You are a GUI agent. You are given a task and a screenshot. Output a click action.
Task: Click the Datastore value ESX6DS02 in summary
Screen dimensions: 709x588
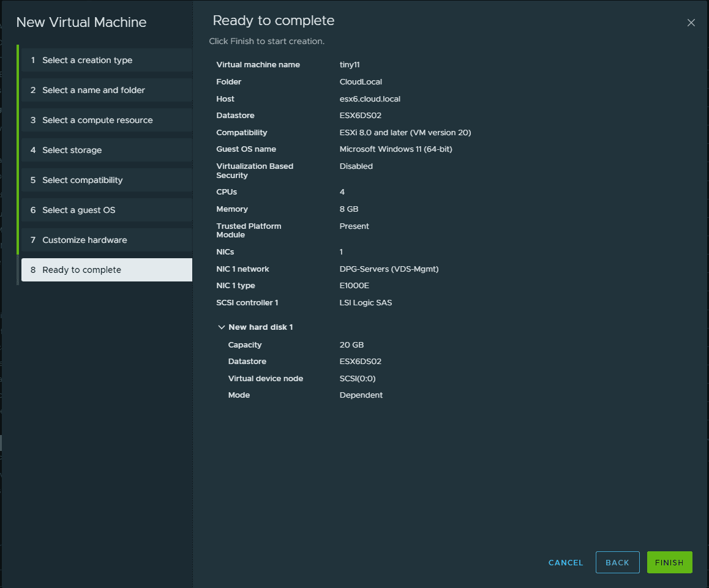360,116
